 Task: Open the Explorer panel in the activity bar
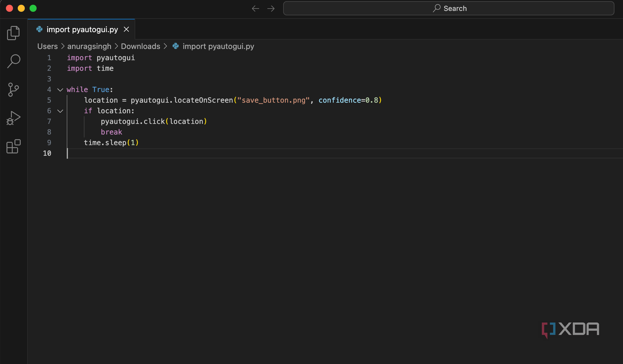13,33
